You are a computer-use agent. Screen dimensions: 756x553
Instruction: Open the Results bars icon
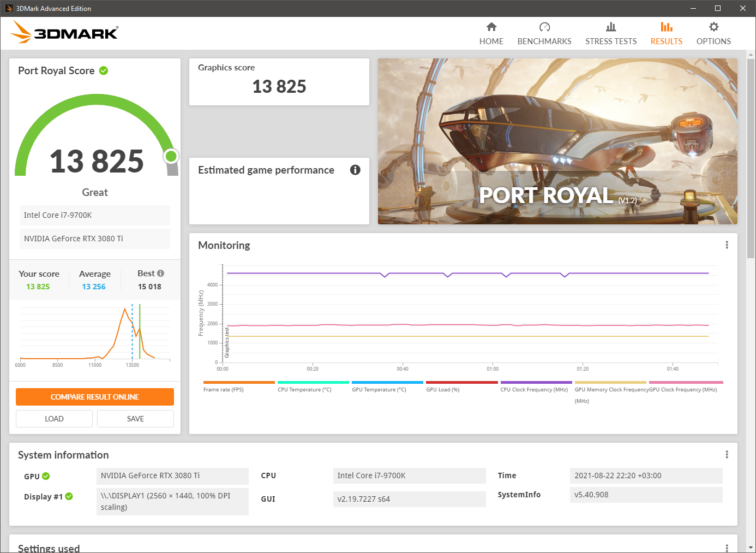[x=667, y=27]
